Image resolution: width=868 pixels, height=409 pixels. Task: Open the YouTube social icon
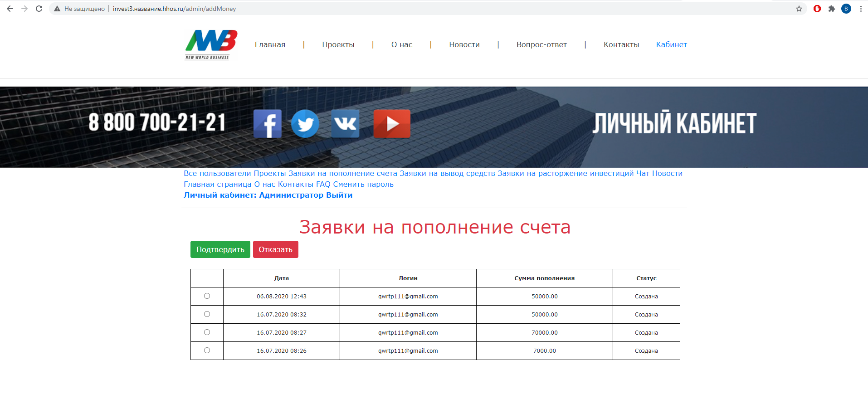(392, 123)
